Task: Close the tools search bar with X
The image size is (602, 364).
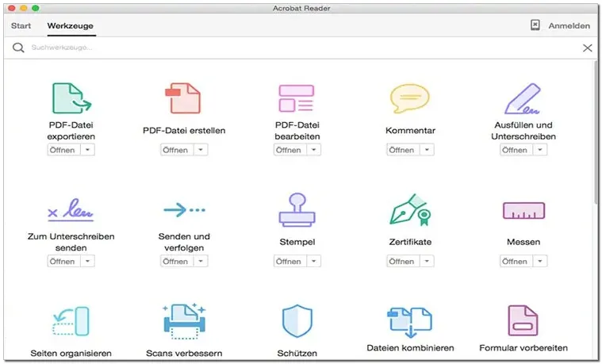Action: [588, 48]
